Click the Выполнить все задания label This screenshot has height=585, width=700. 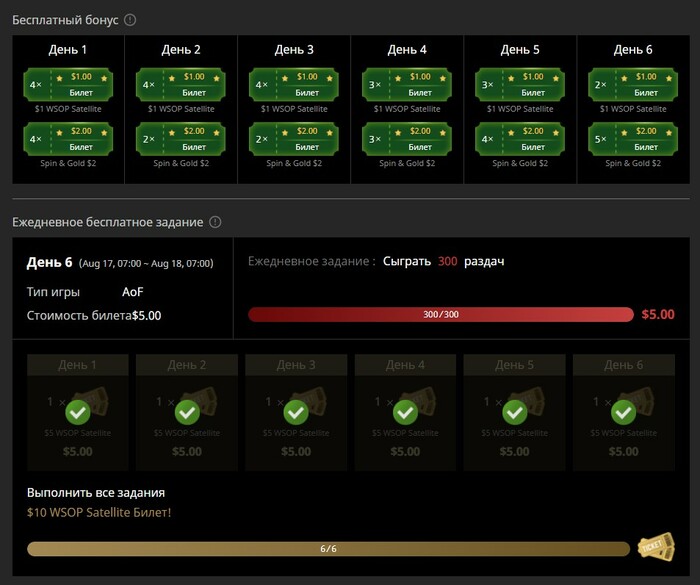click(96, 493)
